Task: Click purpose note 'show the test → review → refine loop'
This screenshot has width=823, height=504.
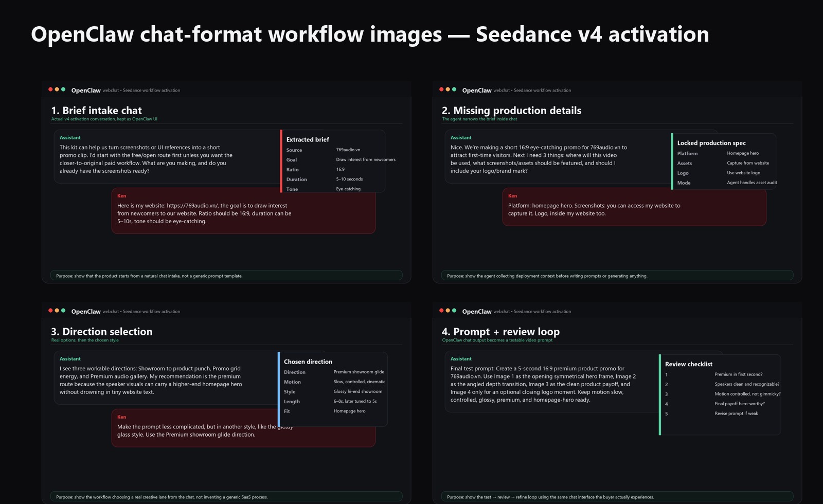Action: tap(617, 497)
